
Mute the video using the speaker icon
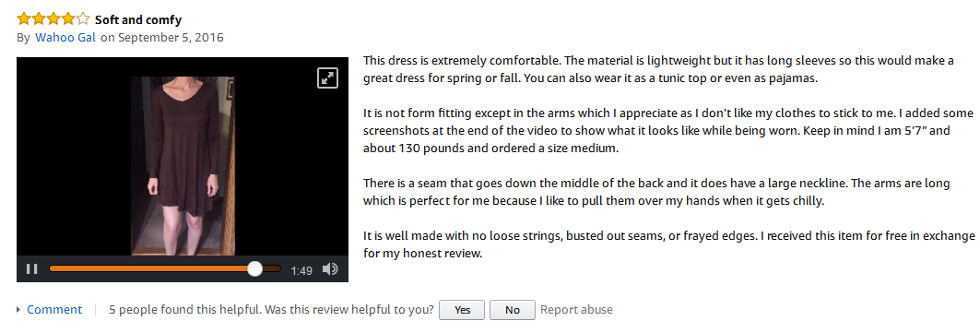[x=330, y=269]
